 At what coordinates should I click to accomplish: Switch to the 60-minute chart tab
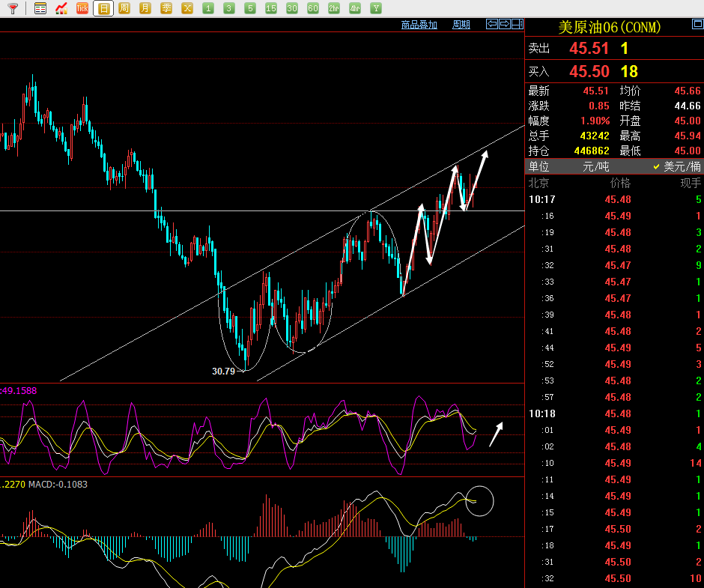(313, 8)
